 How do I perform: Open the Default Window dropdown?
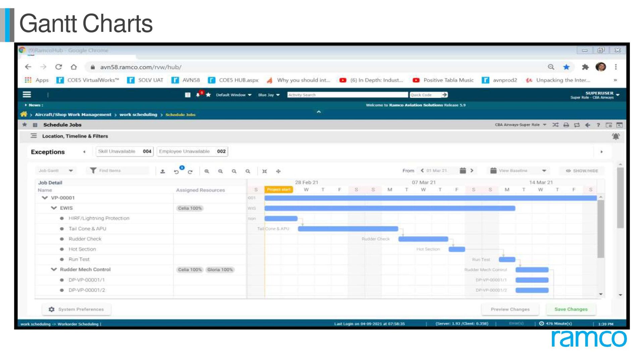coord(234,95)
